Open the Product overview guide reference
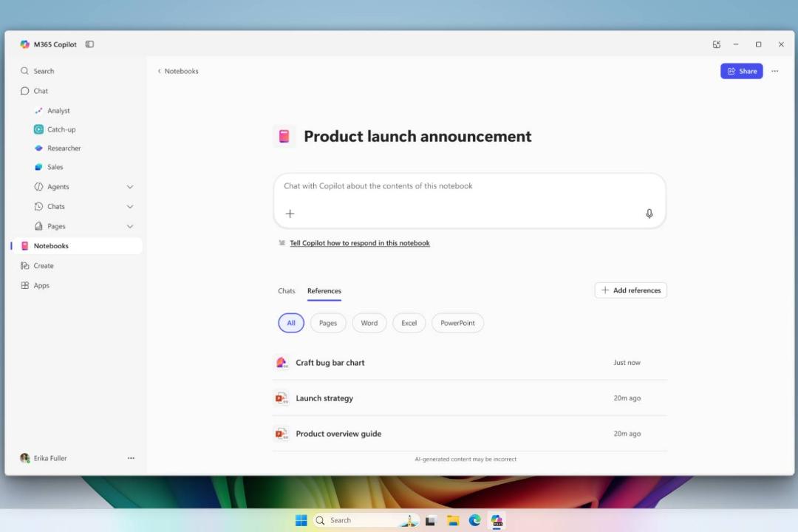 tap(469, 434)
